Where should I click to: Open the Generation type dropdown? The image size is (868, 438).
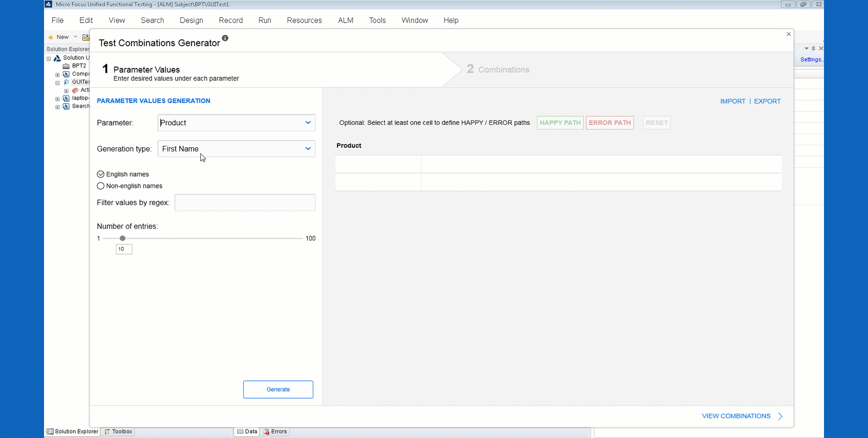click(236, 149)
